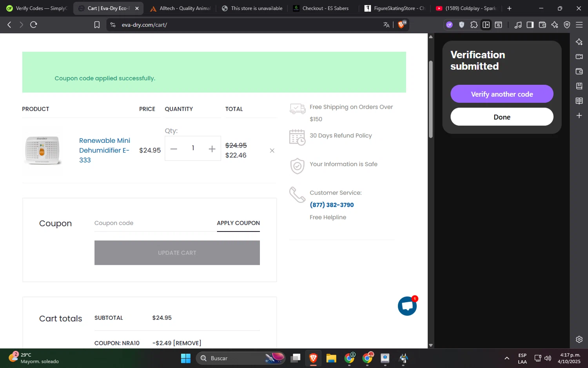Open the volume speaker icon in tray

(548, 358)
